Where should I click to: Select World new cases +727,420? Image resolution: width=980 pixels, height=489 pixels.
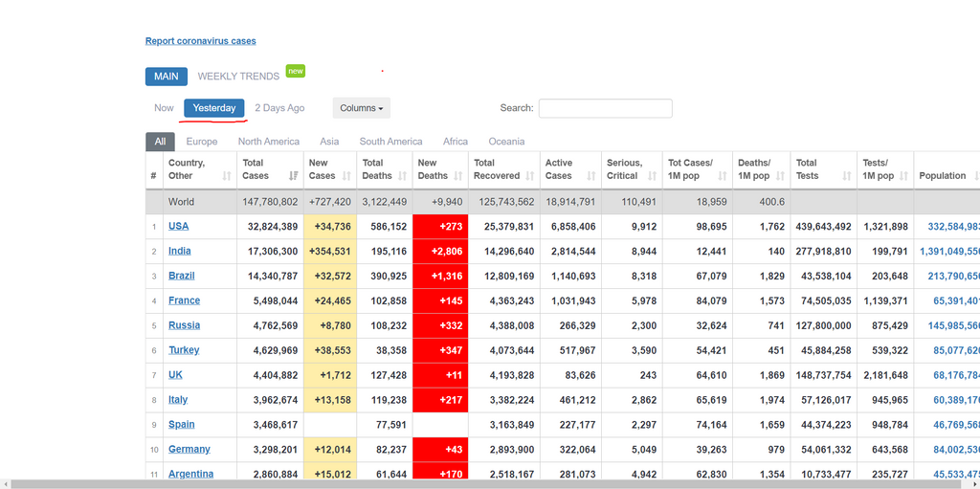(x=330, y=202)
